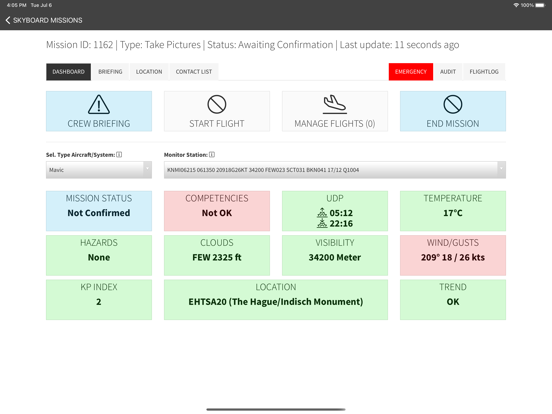Open the Flightlog tab
The image size is (552, 414).
pos(484,72)
